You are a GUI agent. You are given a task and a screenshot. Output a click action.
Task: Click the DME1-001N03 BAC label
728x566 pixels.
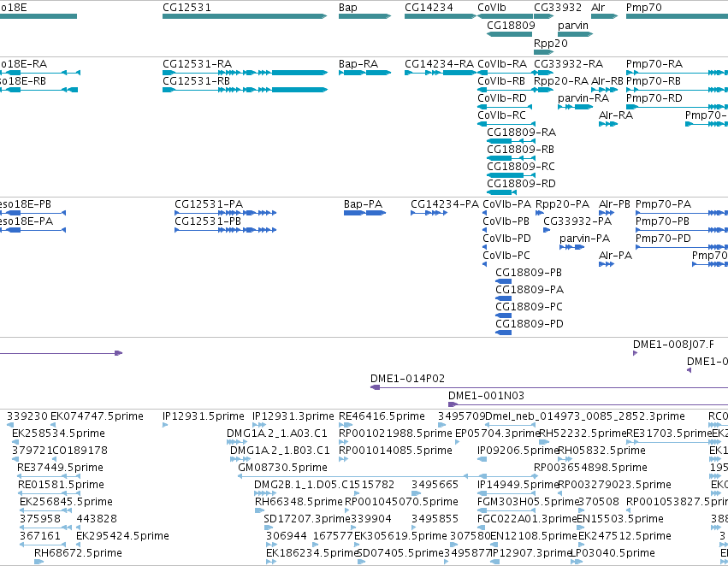pyautogui.click(x=486, y=396)
